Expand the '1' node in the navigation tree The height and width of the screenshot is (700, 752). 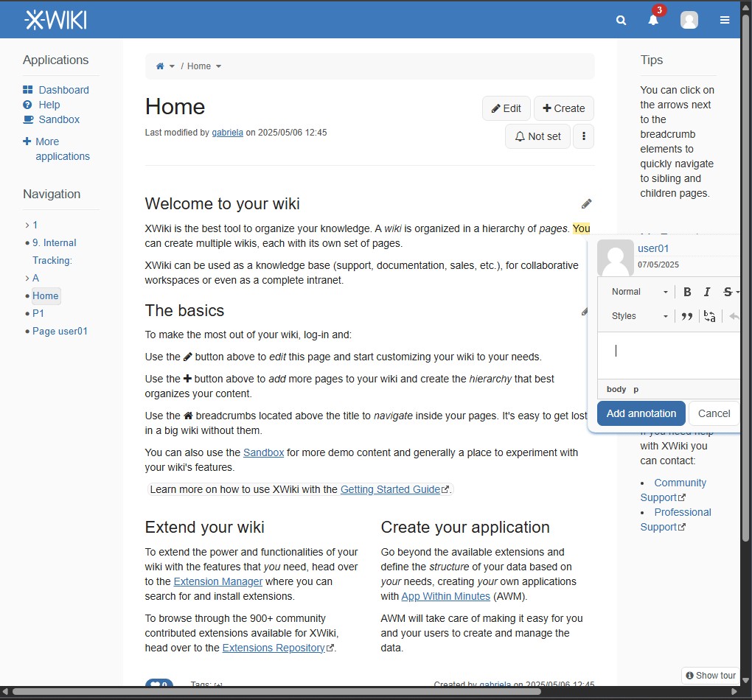click(27, 225)
